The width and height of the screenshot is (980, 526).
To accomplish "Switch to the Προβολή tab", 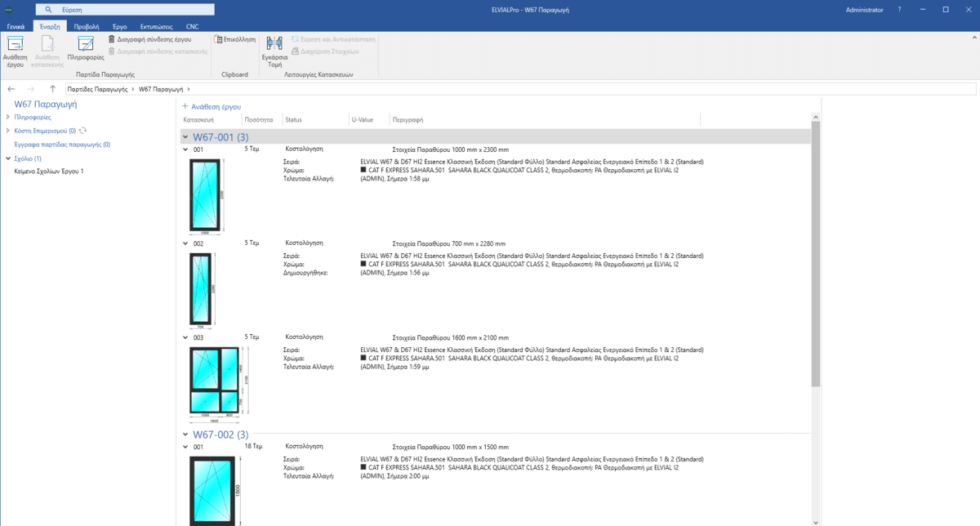I will coord(86,26).
